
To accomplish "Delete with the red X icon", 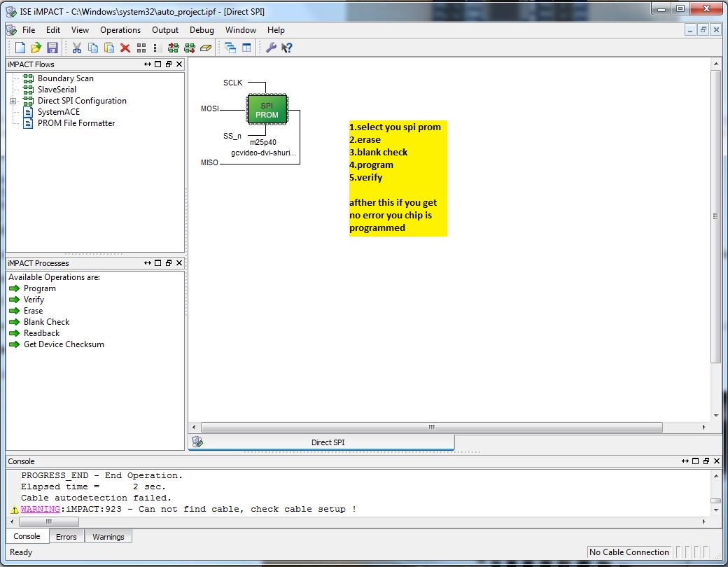I will point(125,48).
